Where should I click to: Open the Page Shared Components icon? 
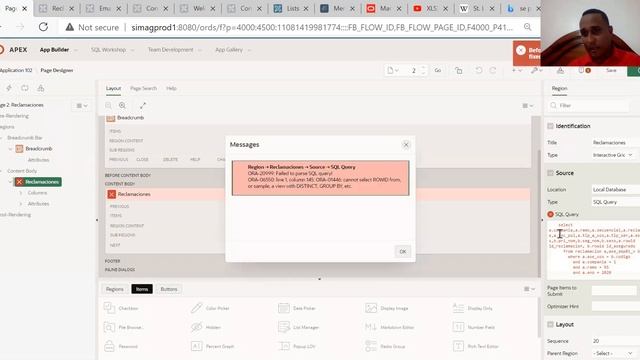[41, 88]
